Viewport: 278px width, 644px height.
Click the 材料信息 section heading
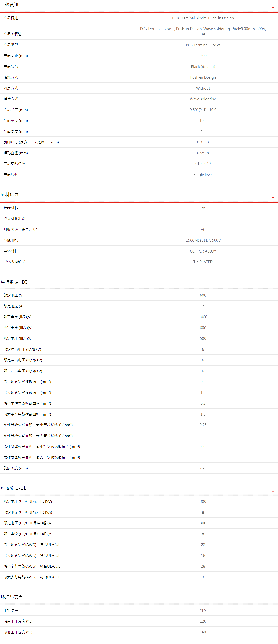[x=9, y=194]
